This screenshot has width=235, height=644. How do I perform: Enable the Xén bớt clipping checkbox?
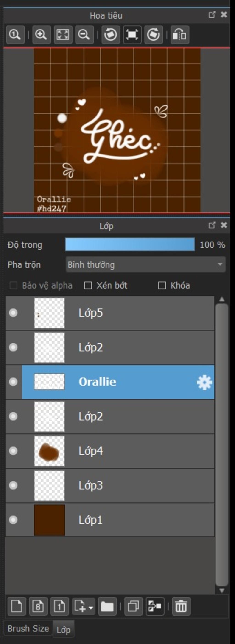(x=88, y=285)
